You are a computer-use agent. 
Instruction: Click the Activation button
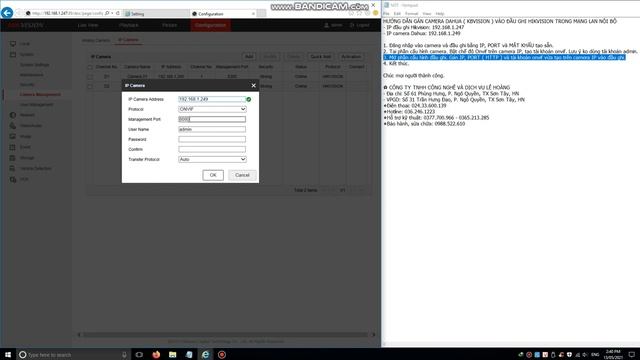pyautogui.click(x=351, y=57)
